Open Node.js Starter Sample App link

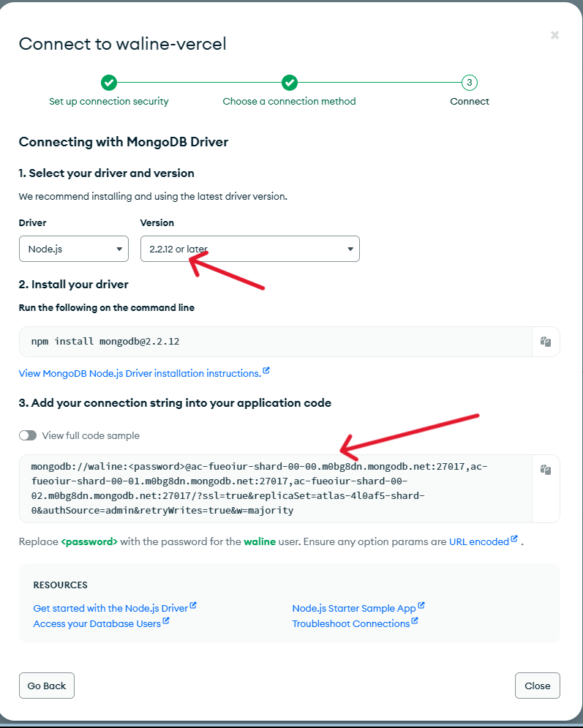[x=353, y=608]
